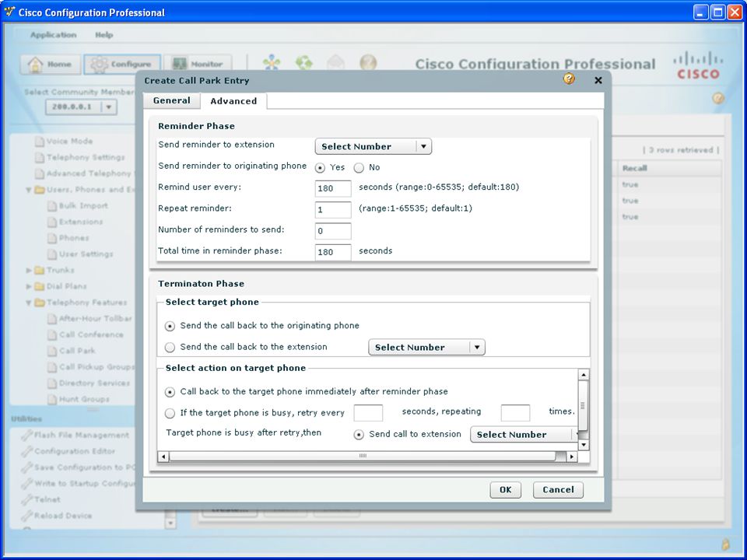Click in Remind user every seconds field
The height and width of the screenshot is (560, 747).
pyautogui.click(x=333, y=188)
